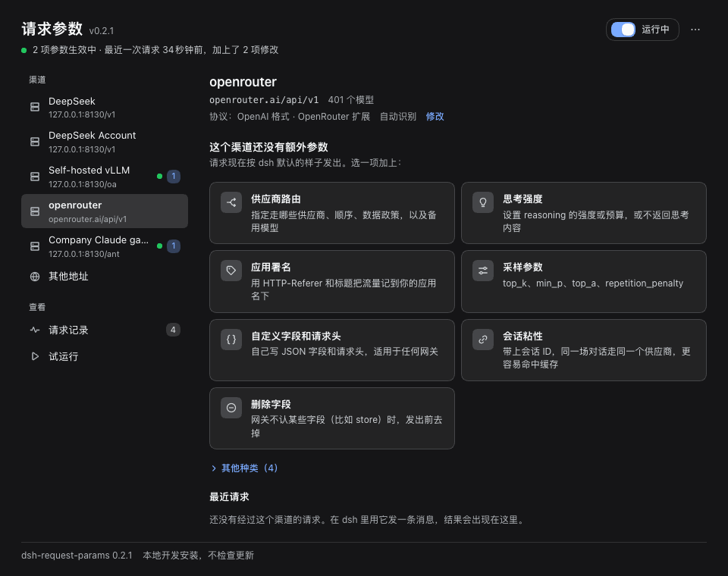This screenshot has height=576, width=728.
Task: Click the Self-hosted vLLM server icon
Action: pyautogui.click(x=35, y=177)
